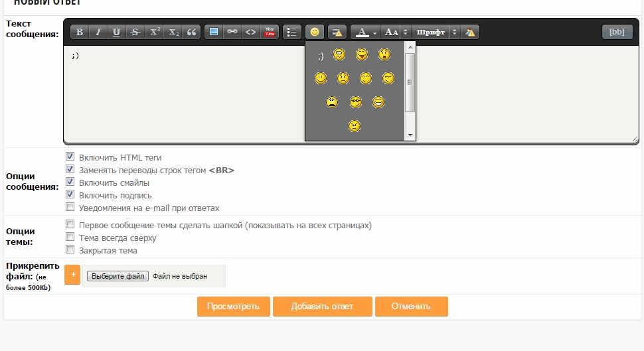This screenshot has height=351, width=644.
Task: Insert a quote block
Action: 191,32
